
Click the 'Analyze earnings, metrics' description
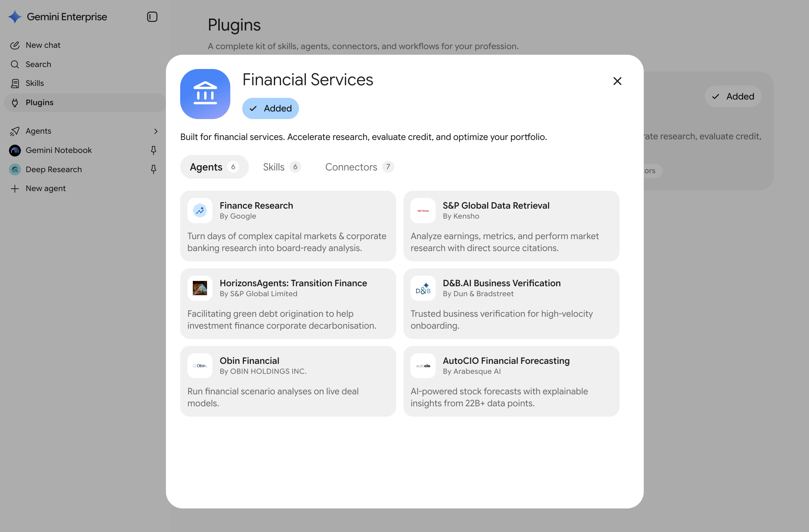point(504,242)
